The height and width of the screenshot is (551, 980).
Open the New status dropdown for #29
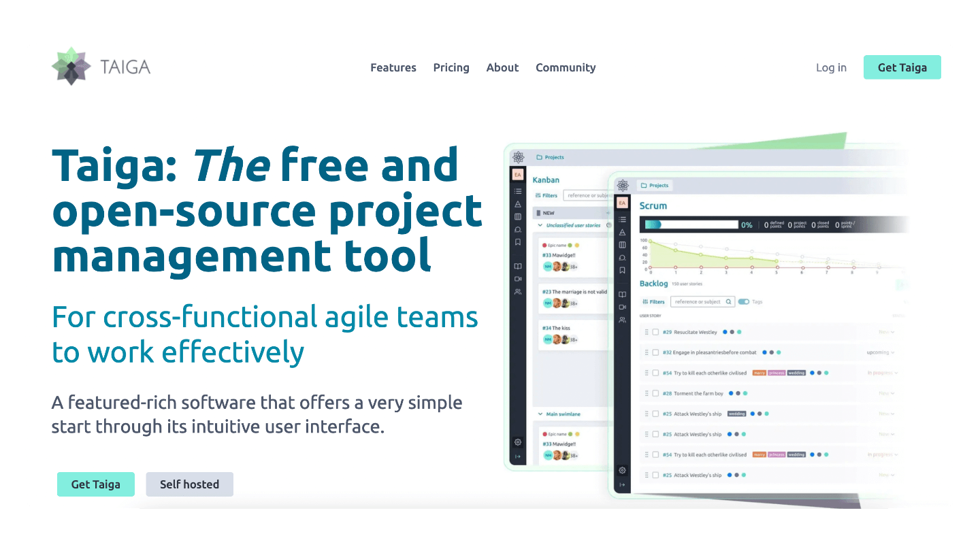[886, 332]
